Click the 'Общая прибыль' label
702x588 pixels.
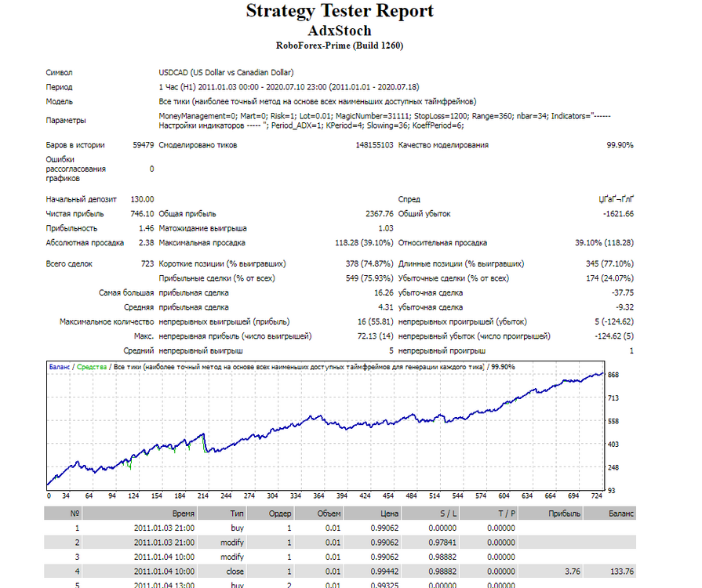point(187,214)
